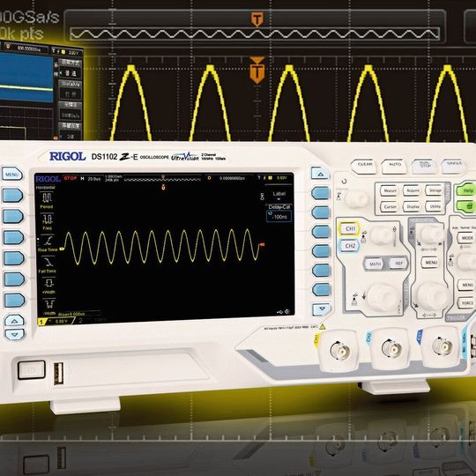476x476 pixels.
Task: Open the Acquire menu
Action: click(412, 190)
